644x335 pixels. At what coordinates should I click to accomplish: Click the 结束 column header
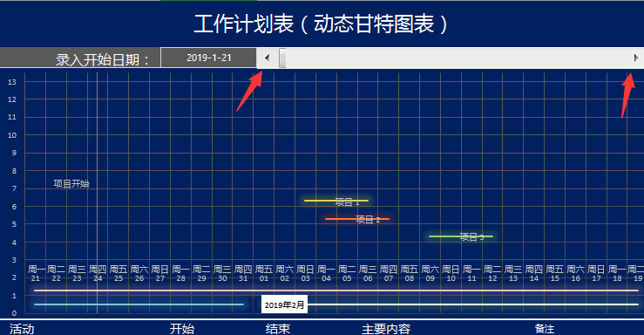278,329
